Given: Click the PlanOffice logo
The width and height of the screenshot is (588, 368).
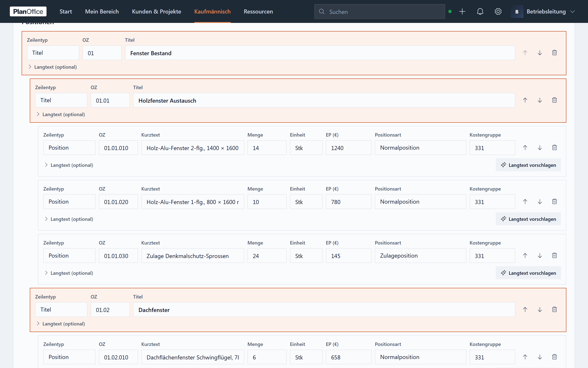Looking at the screenshot, I should pos(28,11).
